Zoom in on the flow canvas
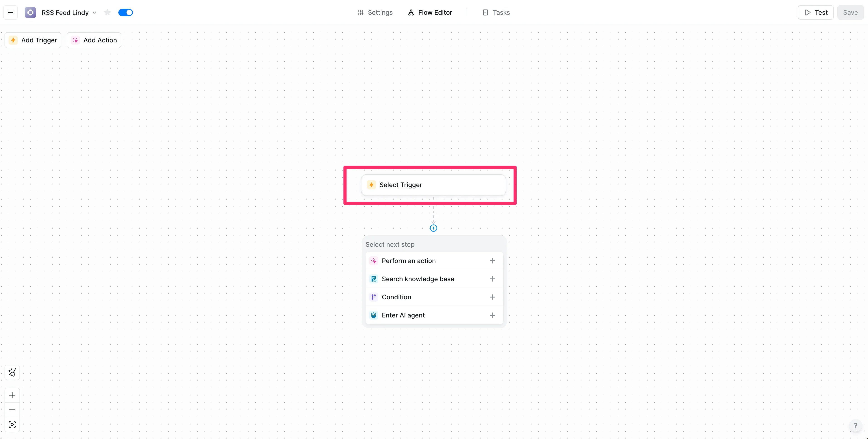The height and width of the screenshot is (439, 868). click(x=12, y=395)
